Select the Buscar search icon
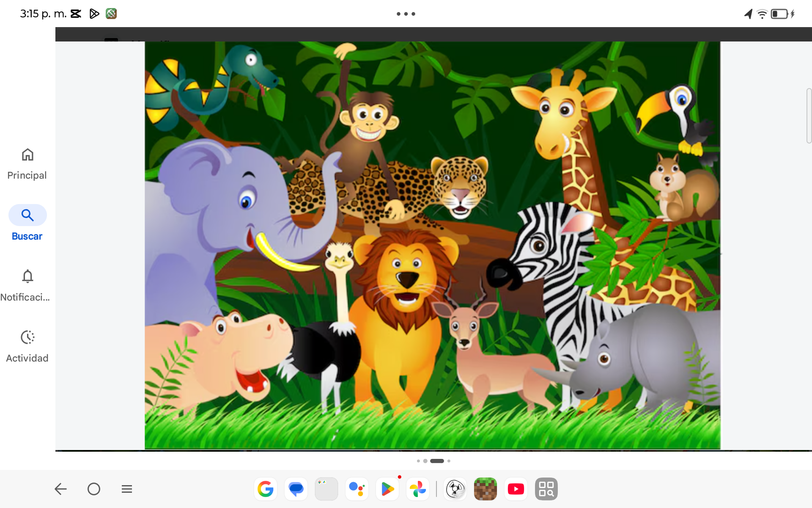Image resolution: width=812 pixels, height=508 pixels. [27, 215]
